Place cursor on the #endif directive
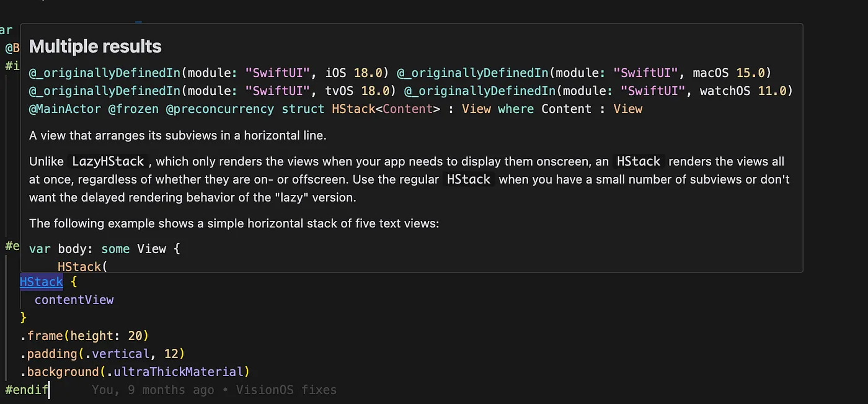 pos(26,389)
